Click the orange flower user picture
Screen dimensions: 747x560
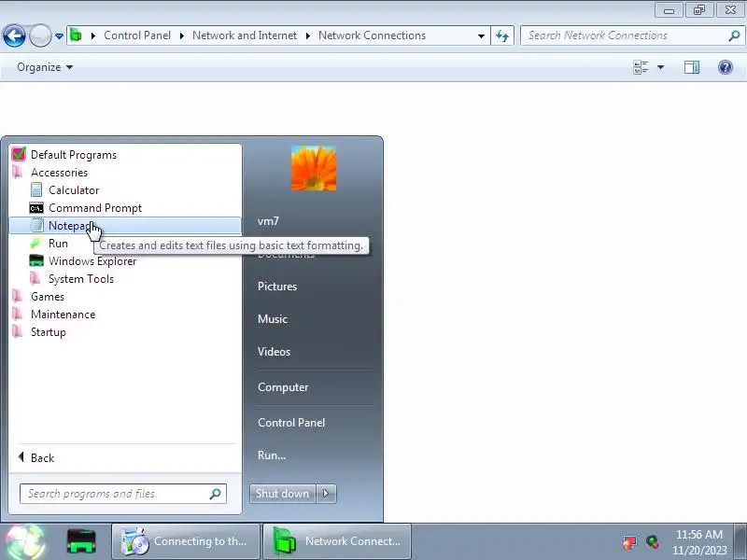point(314,168)
